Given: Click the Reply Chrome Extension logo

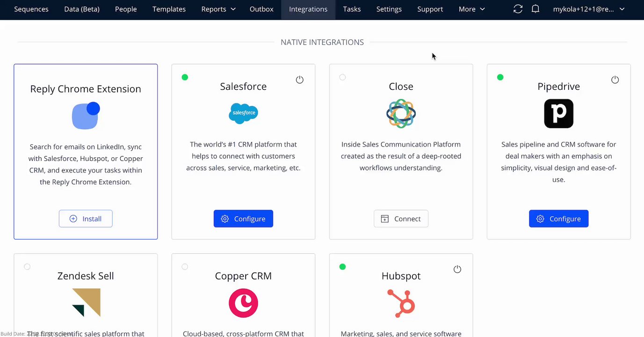Looking at the screenshot, I should pyautogui.click(x=86, y=115).
